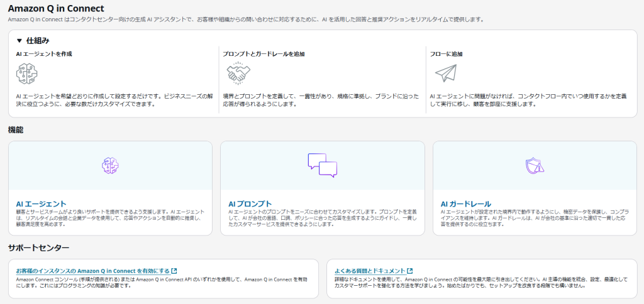Click external link icon beside 有効にする link
Screen dimensions: 644x304
(x=175, y=271)
